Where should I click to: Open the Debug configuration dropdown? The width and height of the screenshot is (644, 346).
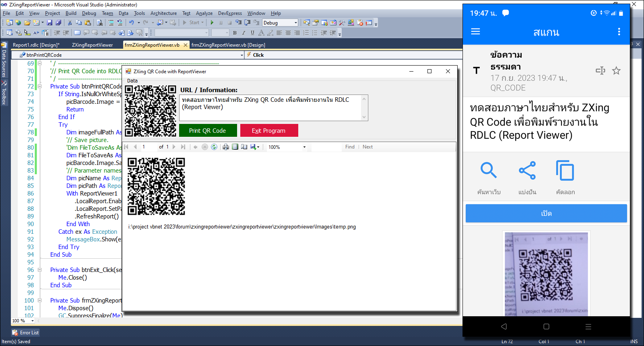(296, 23)
